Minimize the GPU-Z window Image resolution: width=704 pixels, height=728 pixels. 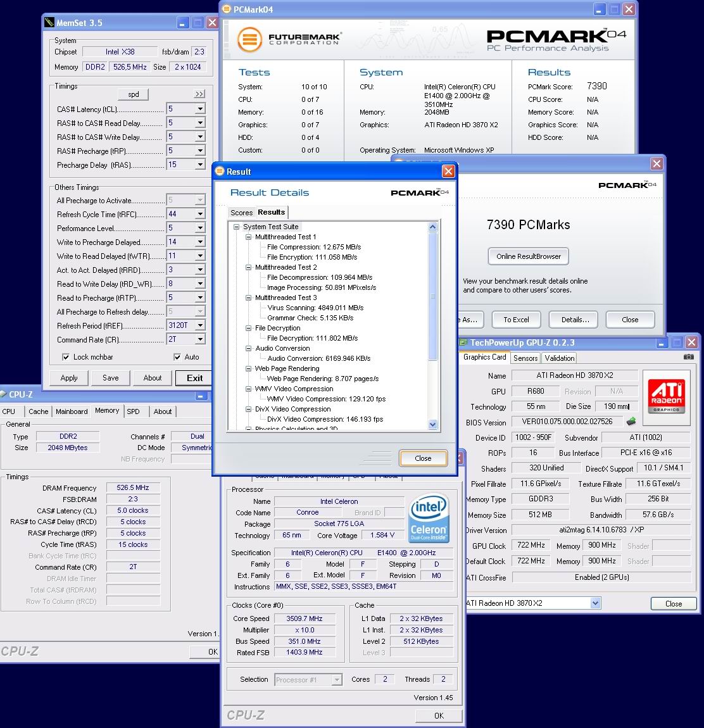pos(662,342)
